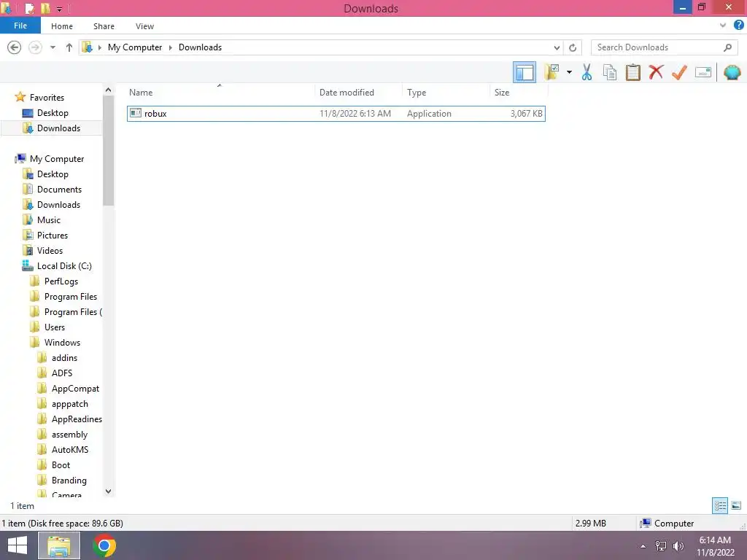Switch to the Home ribbon tab
747x560 pixels.
[x=62, y=26]
